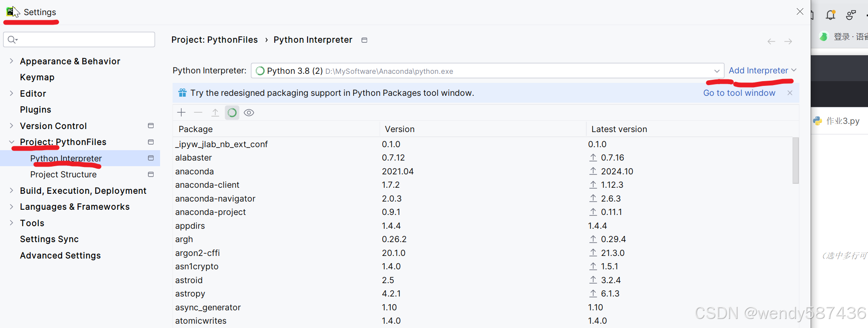Click the install package plus icon

[x=181, y=113]
